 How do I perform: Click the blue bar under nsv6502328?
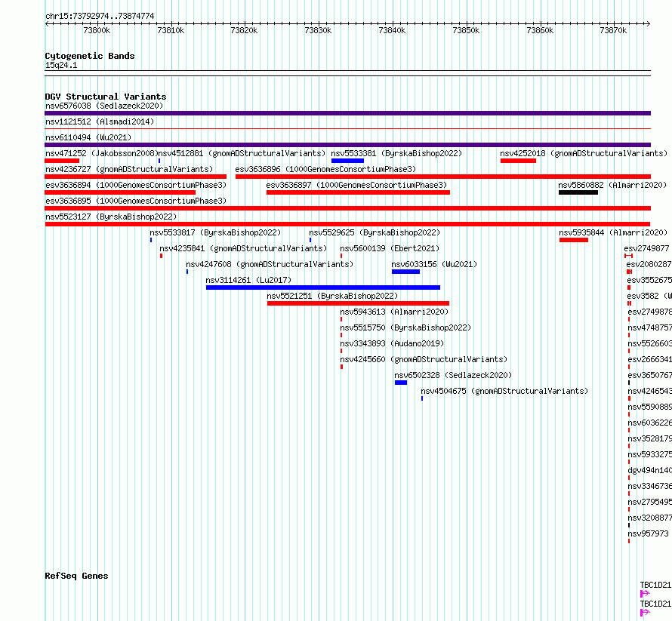[x=401, y=383]
